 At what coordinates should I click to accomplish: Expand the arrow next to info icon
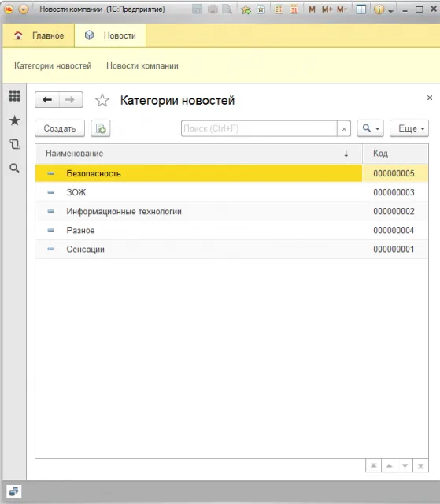point(390,11)
